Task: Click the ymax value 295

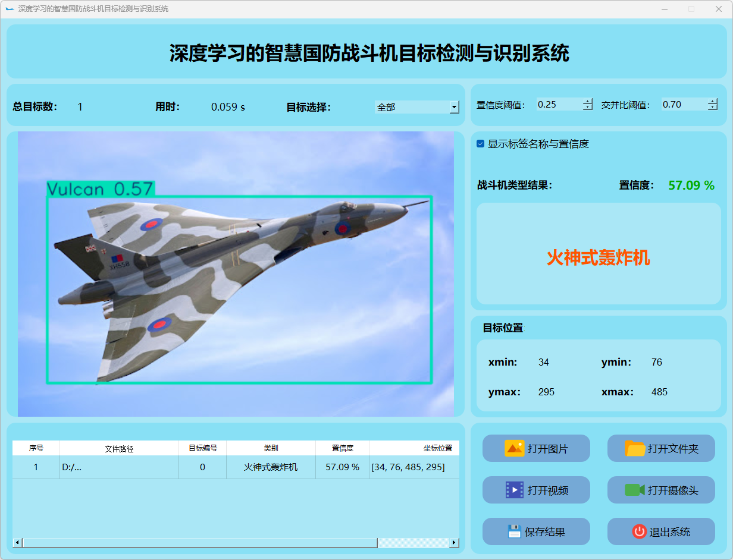Action: click(x=546, y=392)
